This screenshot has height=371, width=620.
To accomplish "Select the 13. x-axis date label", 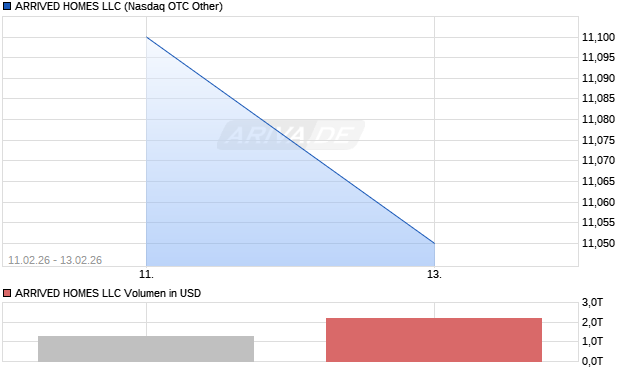I will click(x=434, y=274).
